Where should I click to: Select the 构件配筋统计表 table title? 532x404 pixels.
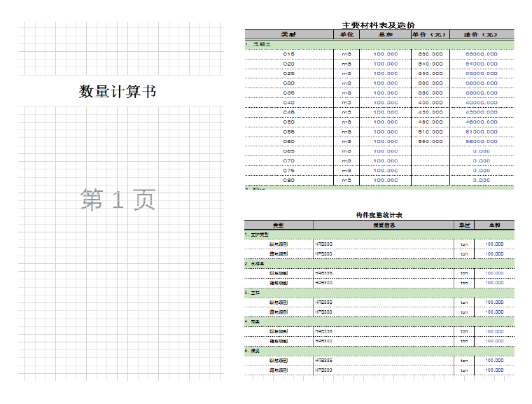379,215
